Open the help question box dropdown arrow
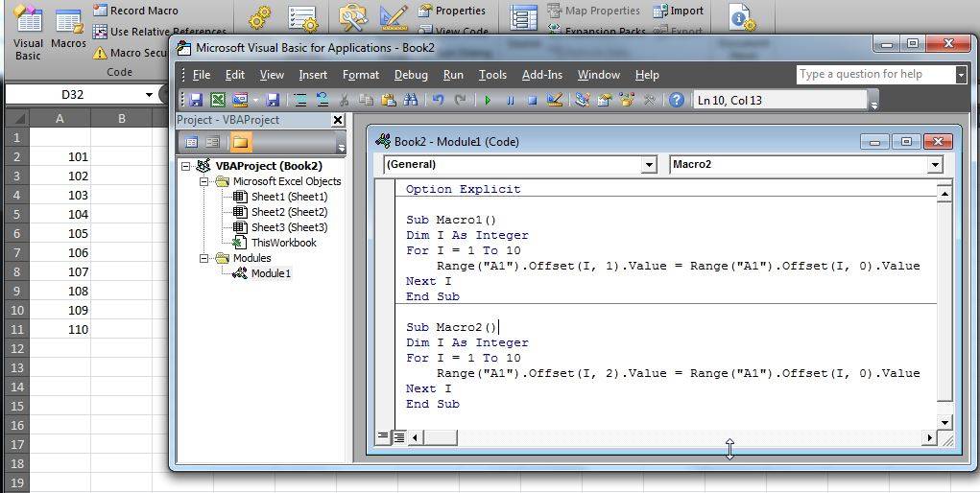The height and width of the screenshot is (493, 980). pyautogui.click(x=961, y=75)
